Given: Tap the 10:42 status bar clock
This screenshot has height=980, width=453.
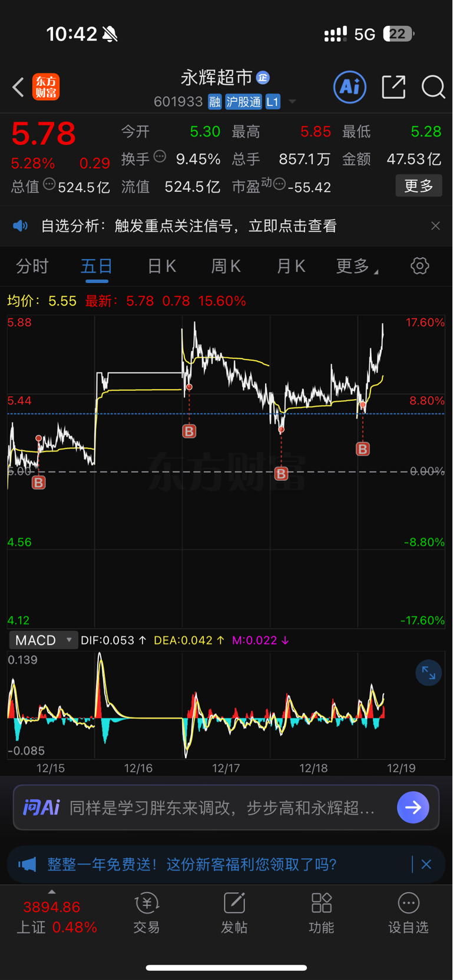Looking at the screenshot, I should click(x=71, y=34).
